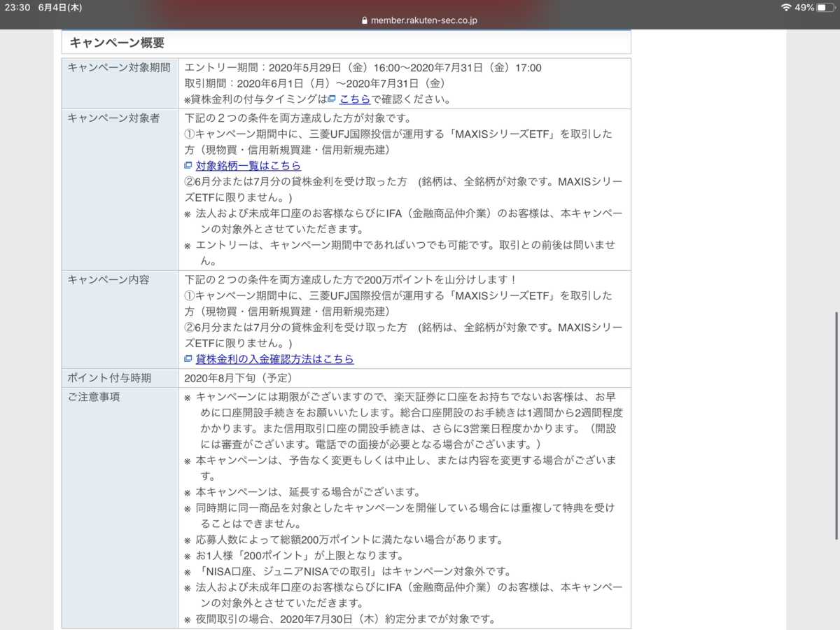Tap the 23:30 clock in status bar
Image resolution: width=840 pixels, height=630 pixels.
pyautogui.click(x=17, y=7)
